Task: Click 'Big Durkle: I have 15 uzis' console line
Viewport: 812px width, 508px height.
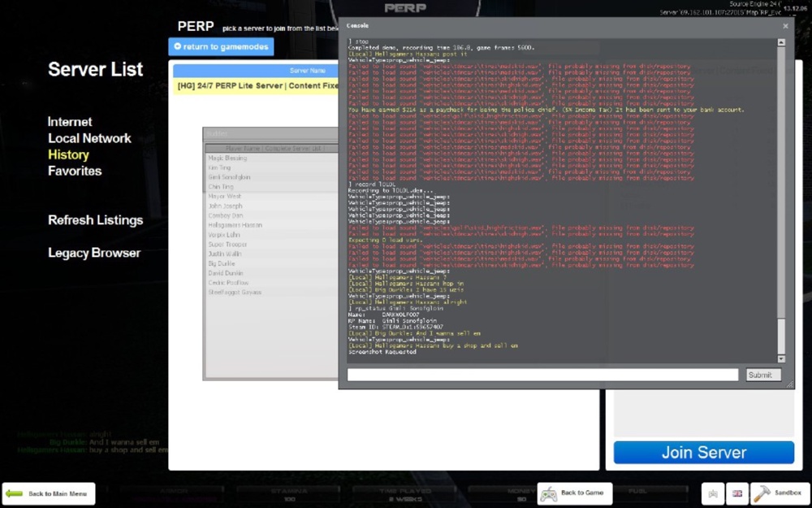Action: coord(405,290)
